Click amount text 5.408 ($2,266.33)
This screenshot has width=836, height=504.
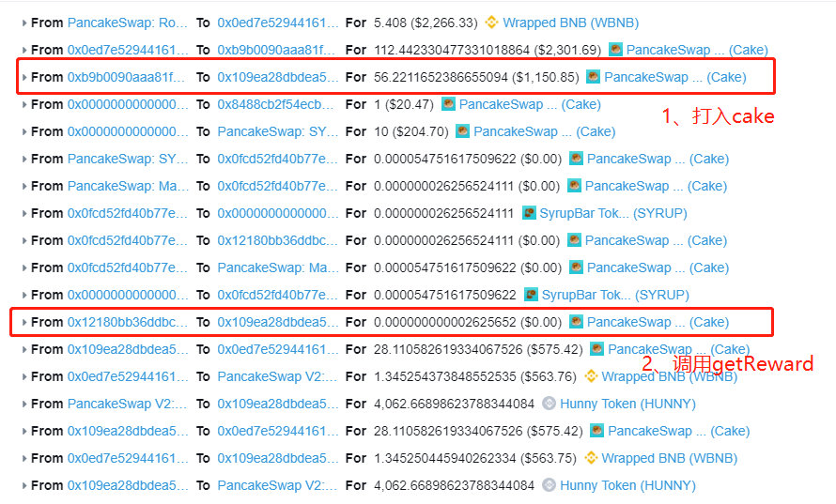426,23
